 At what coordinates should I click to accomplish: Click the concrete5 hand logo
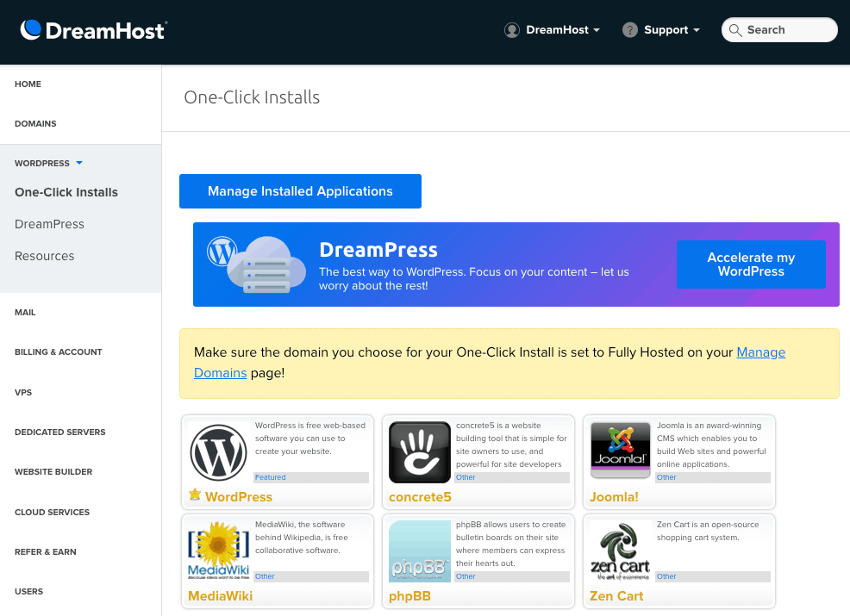coord(420,452)
